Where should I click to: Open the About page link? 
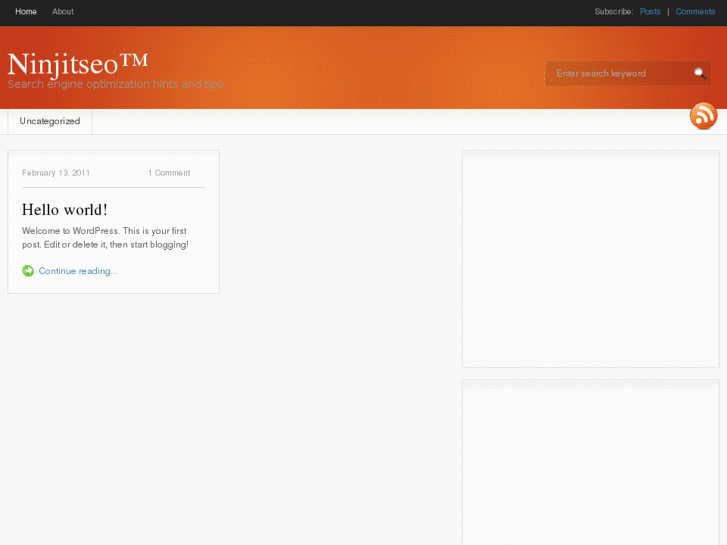tap(63, 12)
